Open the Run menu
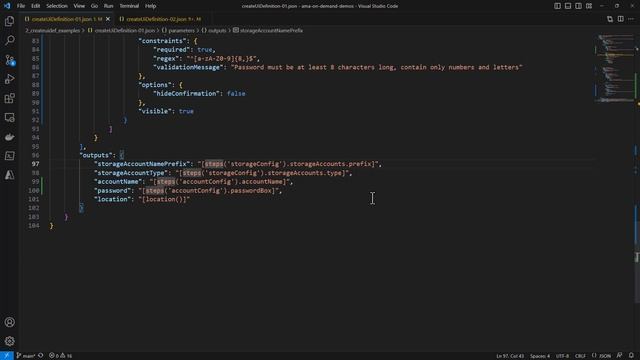 pos(108,6)
